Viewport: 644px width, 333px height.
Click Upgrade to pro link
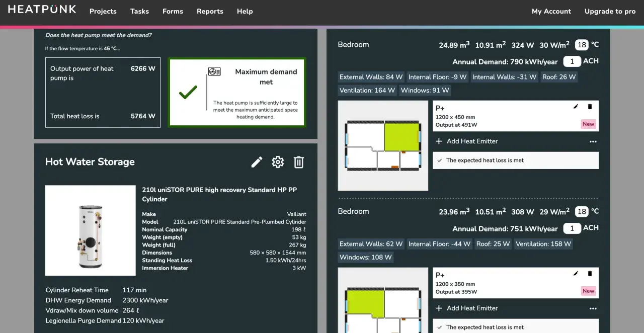[x=610, y=11]
